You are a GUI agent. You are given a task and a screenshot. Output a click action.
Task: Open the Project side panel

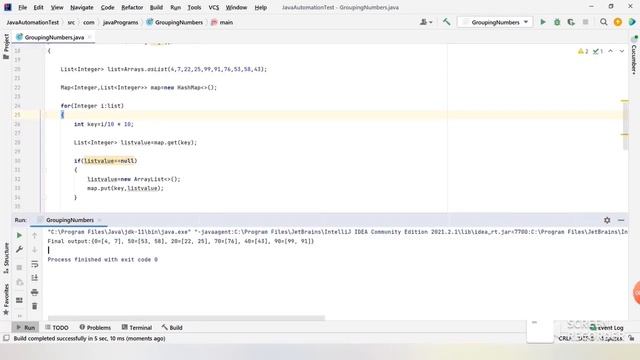(6, 46)
